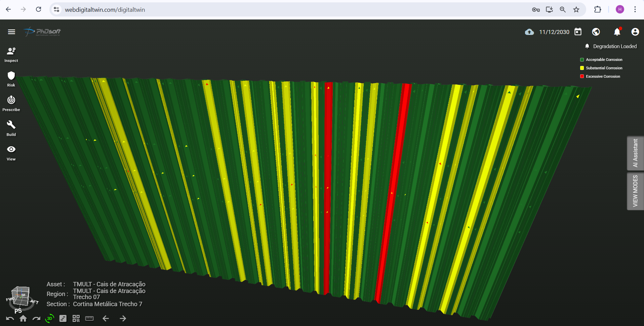Open the Risk shield module

pos(11,79)
